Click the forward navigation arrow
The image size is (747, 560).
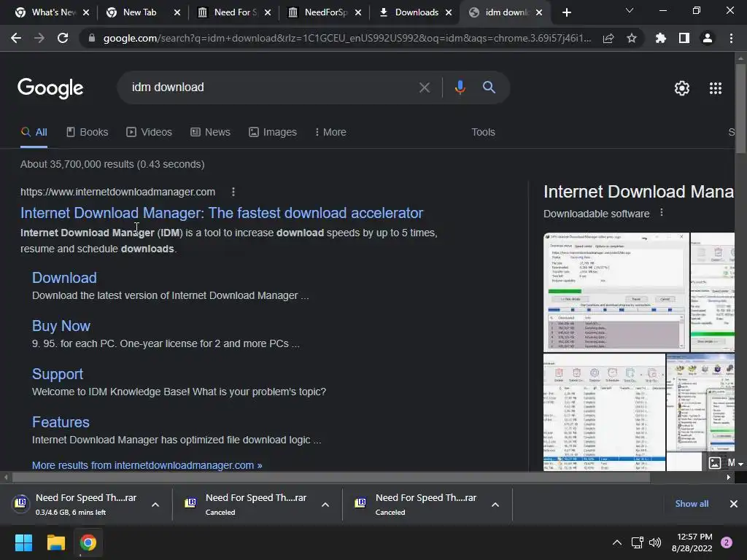(x=39, y=38)
